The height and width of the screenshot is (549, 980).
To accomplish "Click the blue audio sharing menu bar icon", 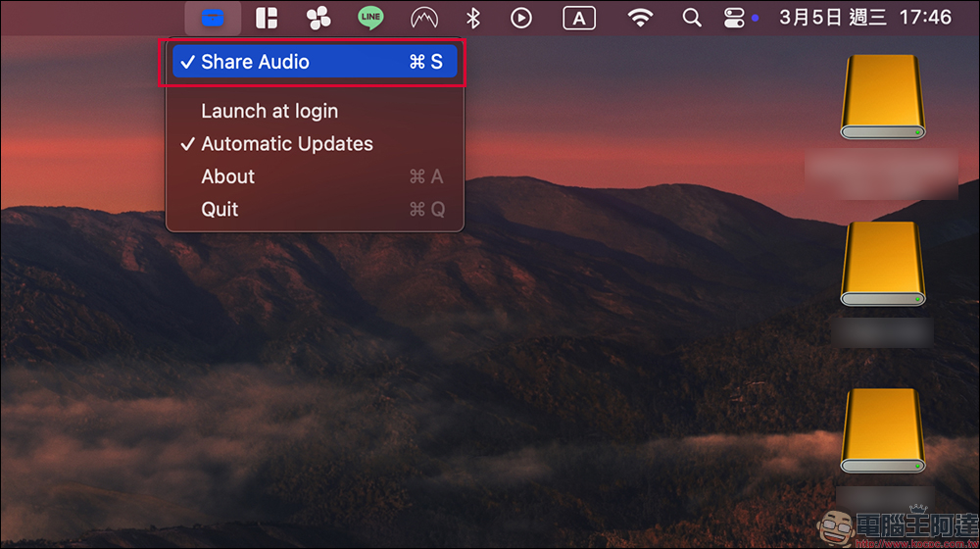I will pos(213,18).
